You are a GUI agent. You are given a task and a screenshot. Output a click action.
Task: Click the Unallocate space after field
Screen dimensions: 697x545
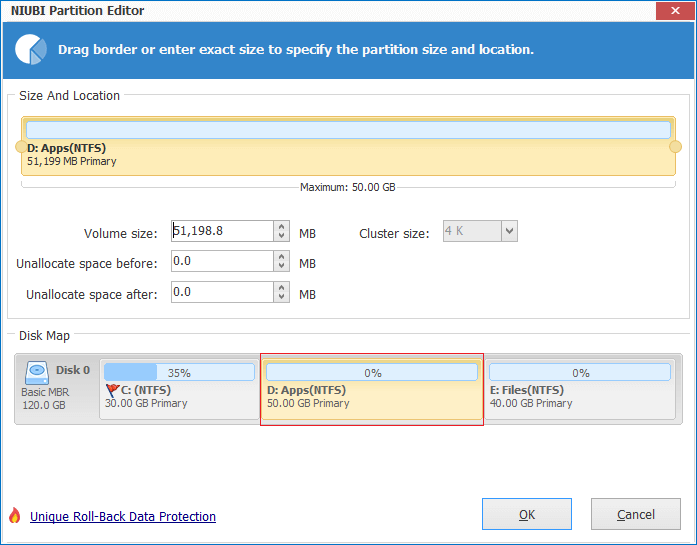pos(222,292)
